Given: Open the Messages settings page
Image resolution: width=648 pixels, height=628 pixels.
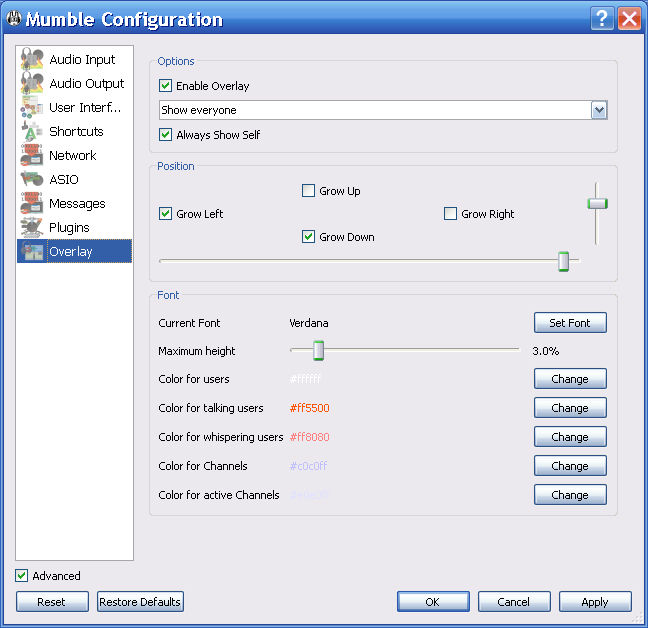Looking at the screenshot, I should 77,204.
